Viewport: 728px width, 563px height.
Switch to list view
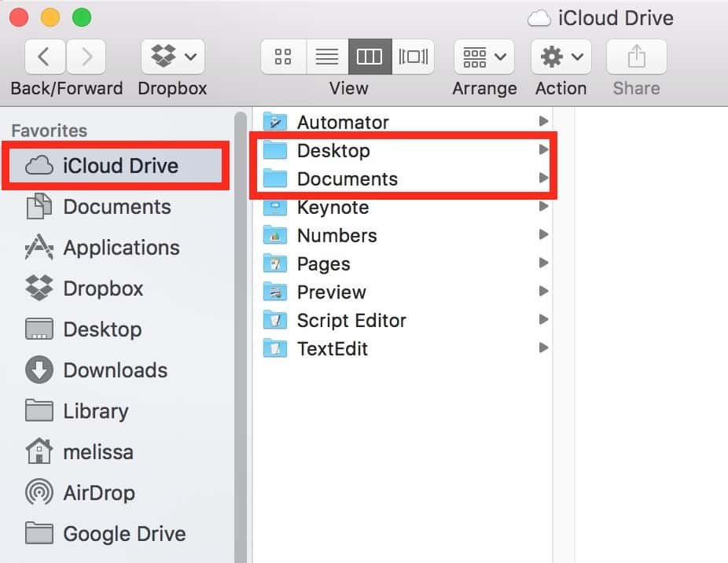tap(326, 57)
